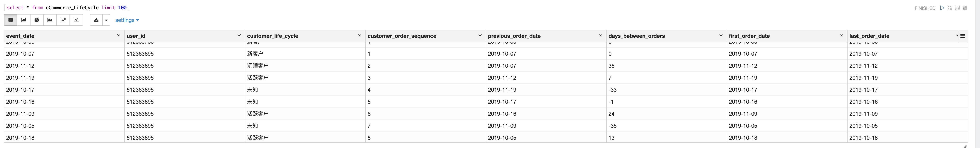The height and width of the screenshot is (148, 980).
Task: Switch to table view
Action: [x=11, y=20]
